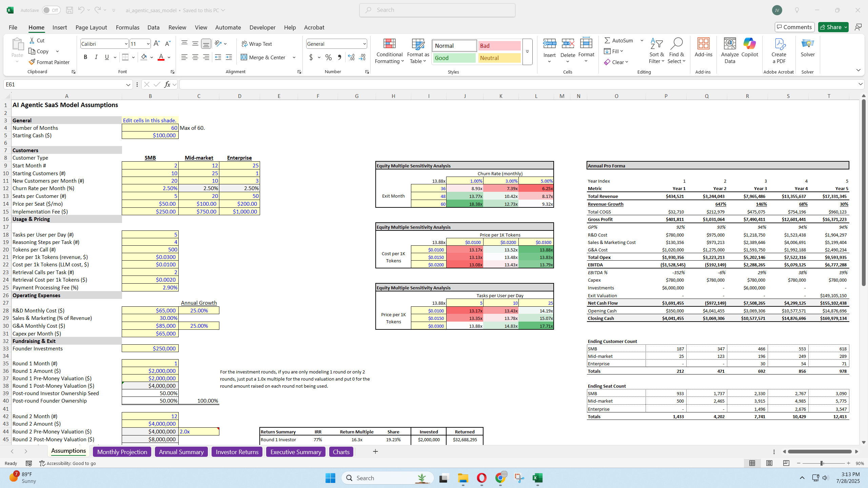This screenshot has height=488, width=868.
Task: Expand the number format combo box
Action: [364, 44]
